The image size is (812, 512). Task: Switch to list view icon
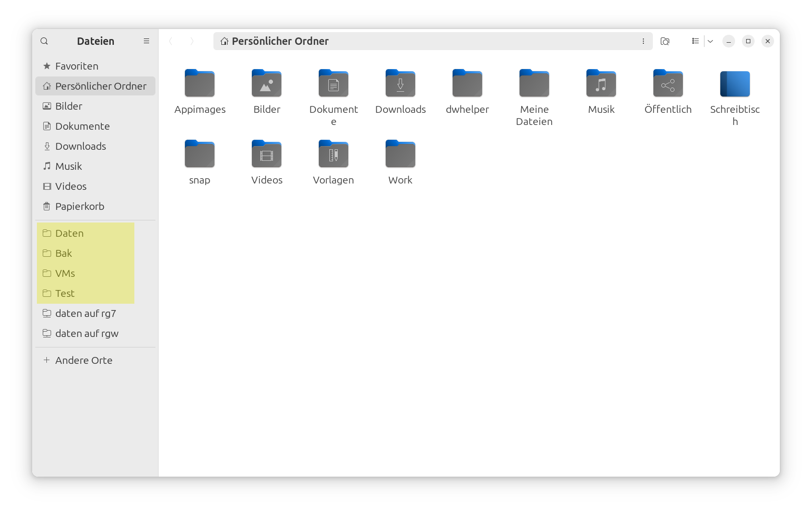pyautogui.click(x=696, y=41)
